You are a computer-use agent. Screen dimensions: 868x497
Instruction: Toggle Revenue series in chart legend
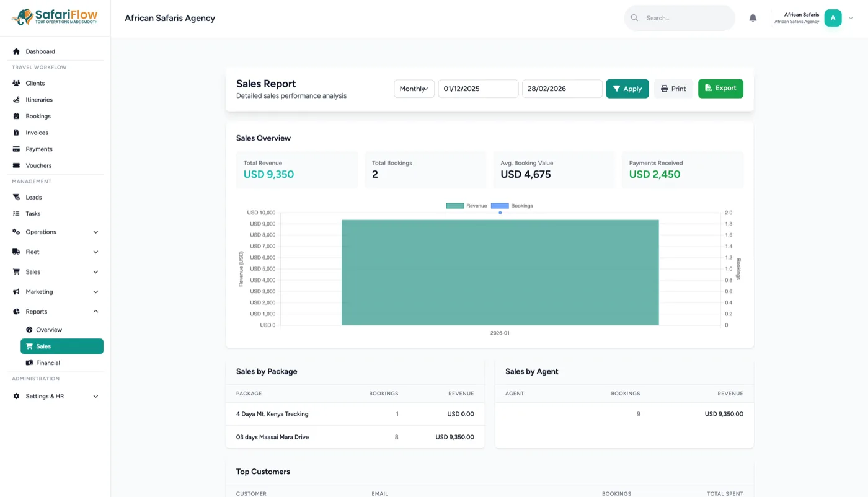466,206
